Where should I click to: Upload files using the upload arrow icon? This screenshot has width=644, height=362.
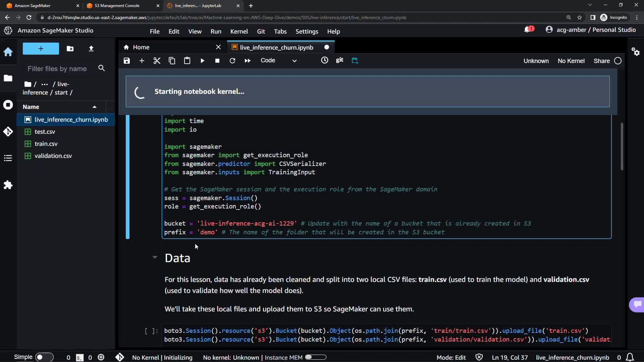(91, 49)
